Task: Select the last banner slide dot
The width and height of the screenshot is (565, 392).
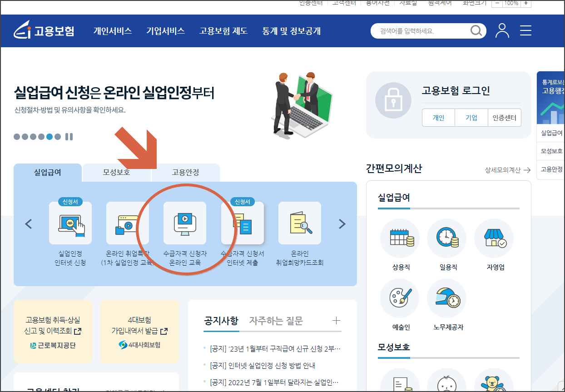Action: [58, 137]
